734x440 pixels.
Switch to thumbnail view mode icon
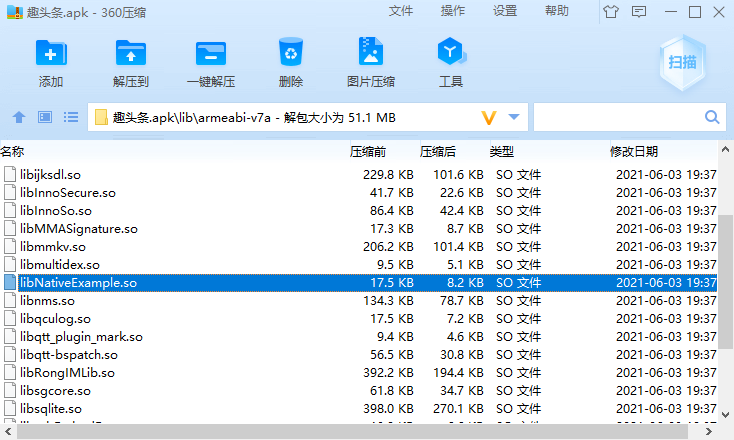(45, 117)
